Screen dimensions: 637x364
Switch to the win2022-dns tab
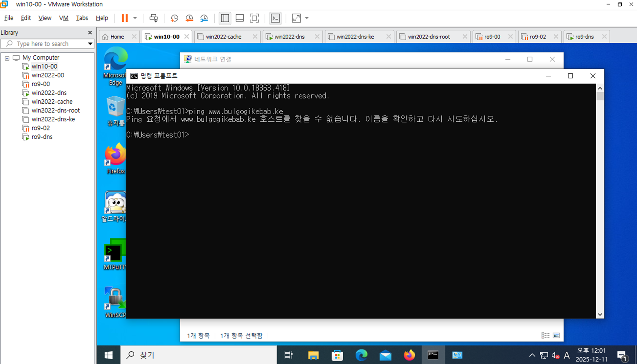coord(289,37)
